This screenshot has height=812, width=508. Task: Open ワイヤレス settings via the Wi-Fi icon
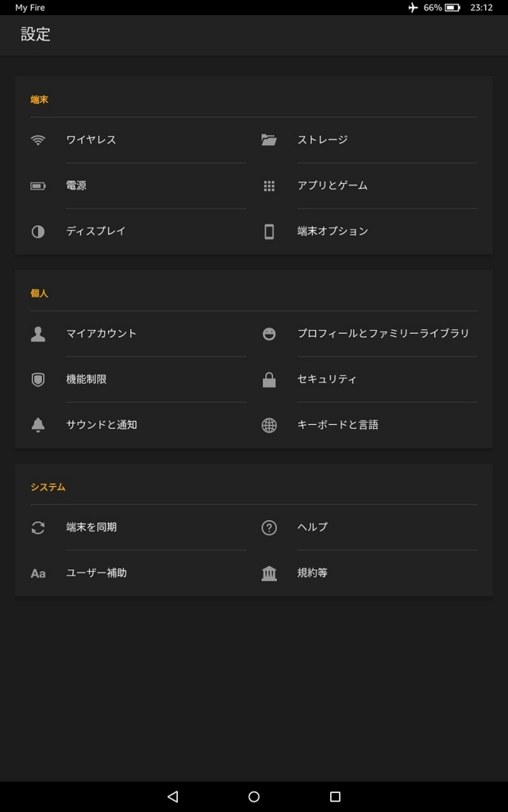tap(37, 140)
